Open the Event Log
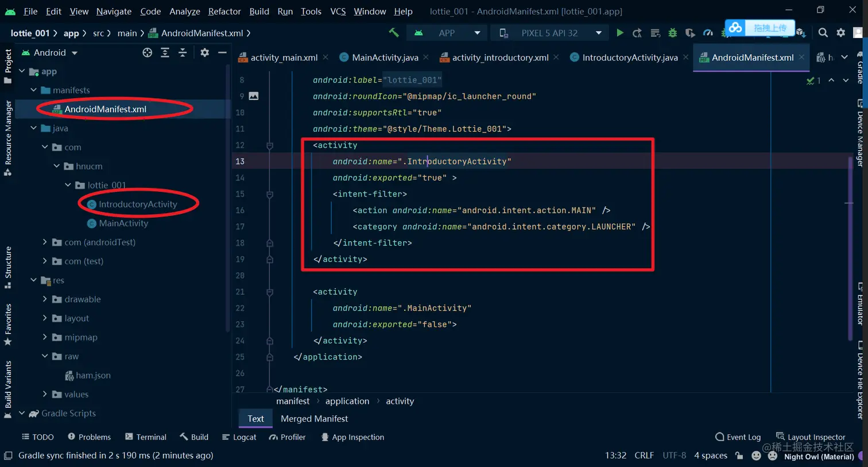868x467 pixels. (738, 437)
